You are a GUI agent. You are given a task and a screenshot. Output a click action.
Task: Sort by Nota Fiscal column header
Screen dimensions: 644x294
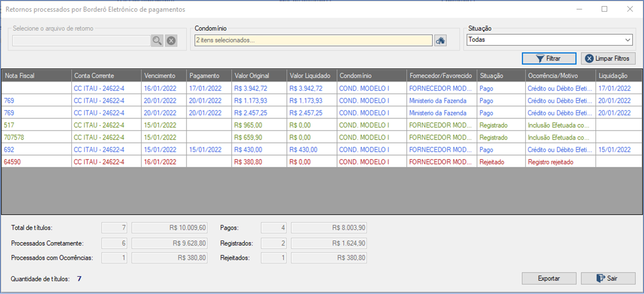click(36, 76)
